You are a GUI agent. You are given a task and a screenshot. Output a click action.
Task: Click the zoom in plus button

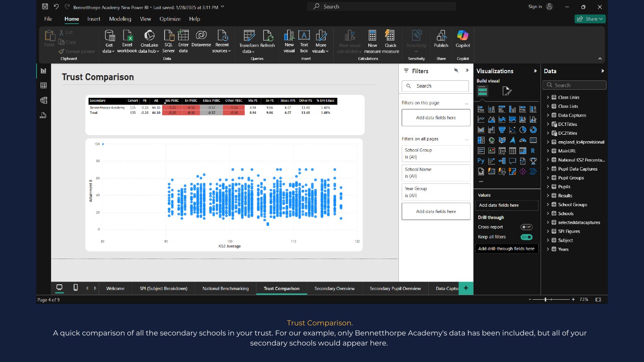(x=573, y=300)
